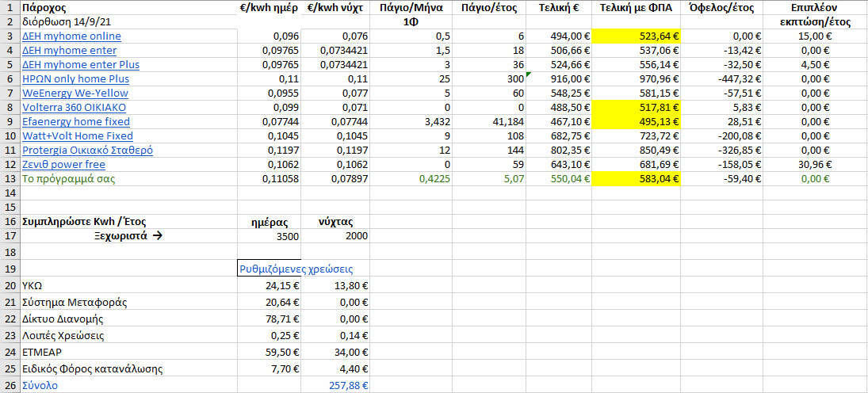Select the 41,184 yearly fixed fee cell
The image size is (868, 393).
click(x=489, y=122)
